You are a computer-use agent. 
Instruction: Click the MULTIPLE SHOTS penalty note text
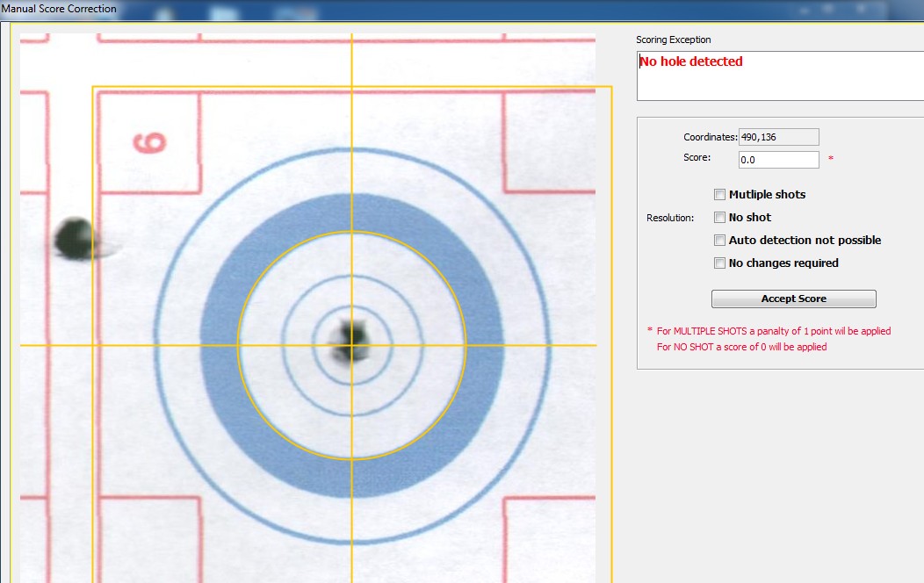(773, 332)
